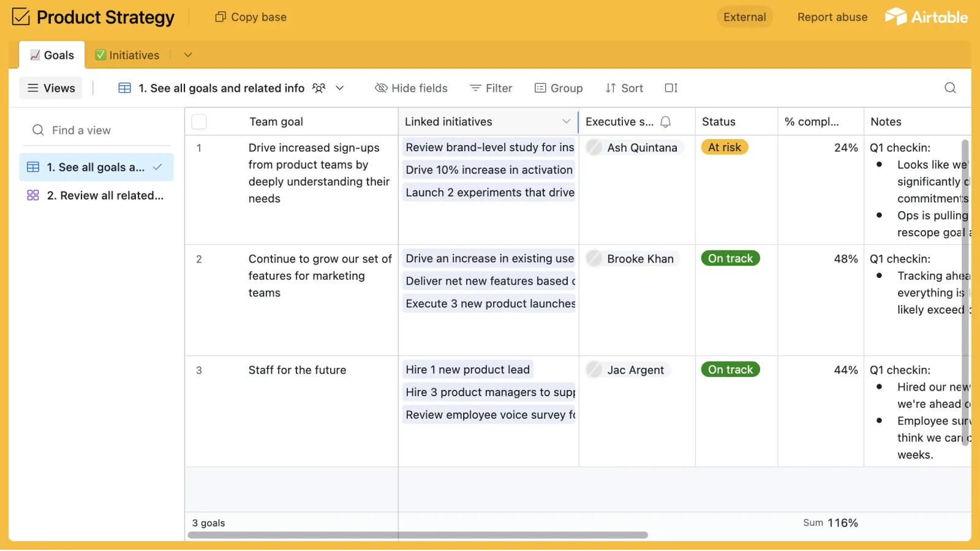
Task: Open 'Drive an increase in existing use' linked record
Action: [x=489, y=259]
